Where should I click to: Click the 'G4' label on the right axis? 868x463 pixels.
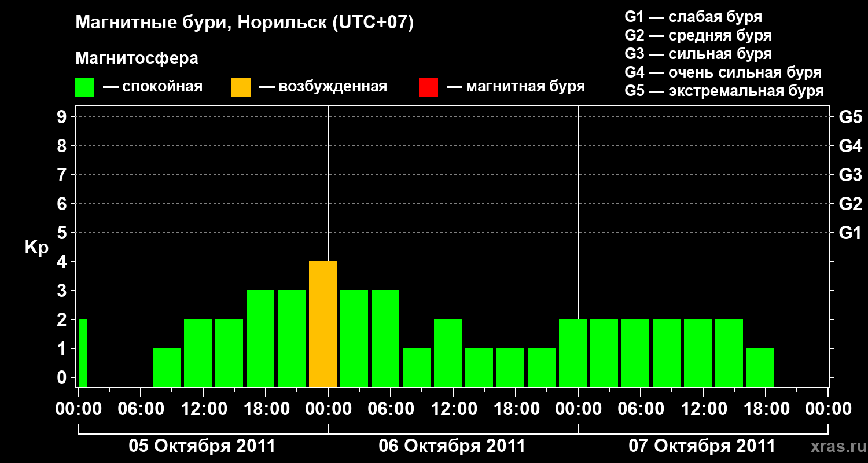(851, 146)
